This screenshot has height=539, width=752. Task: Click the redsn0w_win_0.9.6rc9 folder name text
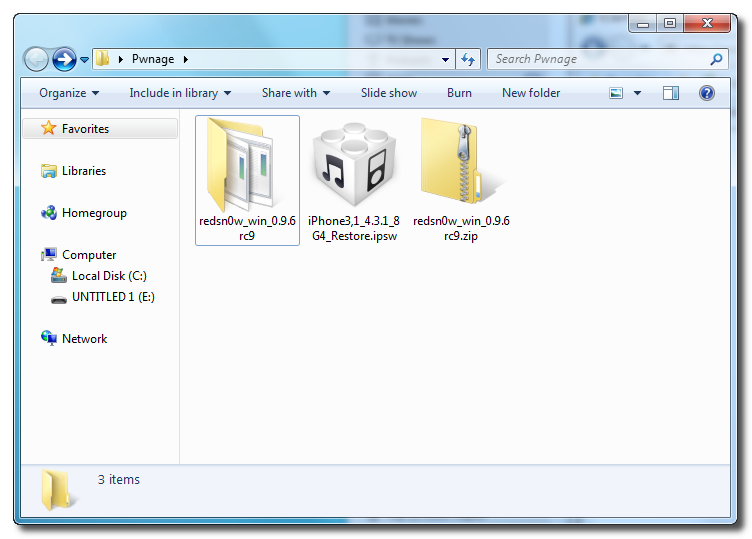click(247, 228)
